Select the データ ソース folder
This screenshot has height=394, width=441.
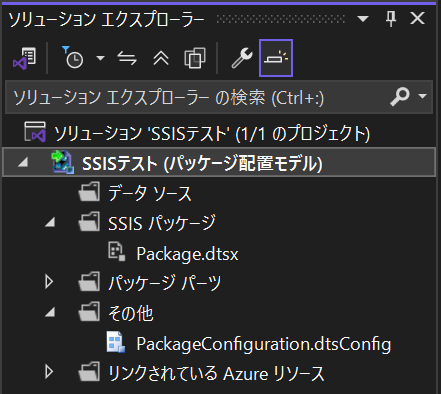point(149,193)
